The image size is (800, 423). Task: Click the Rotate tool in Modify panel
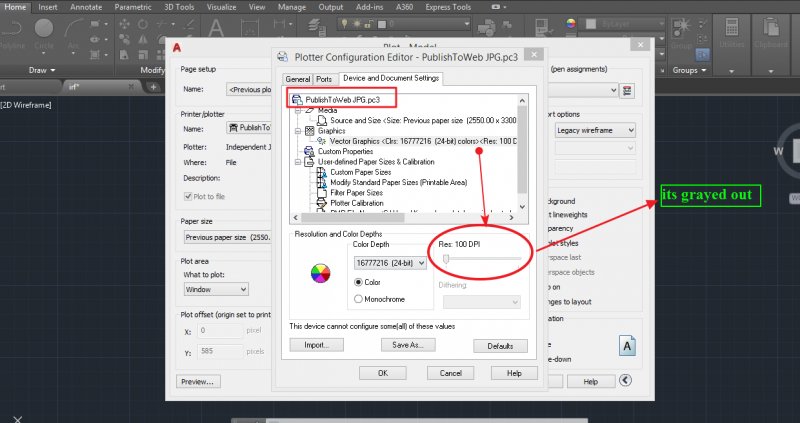(x=143, y=24)
